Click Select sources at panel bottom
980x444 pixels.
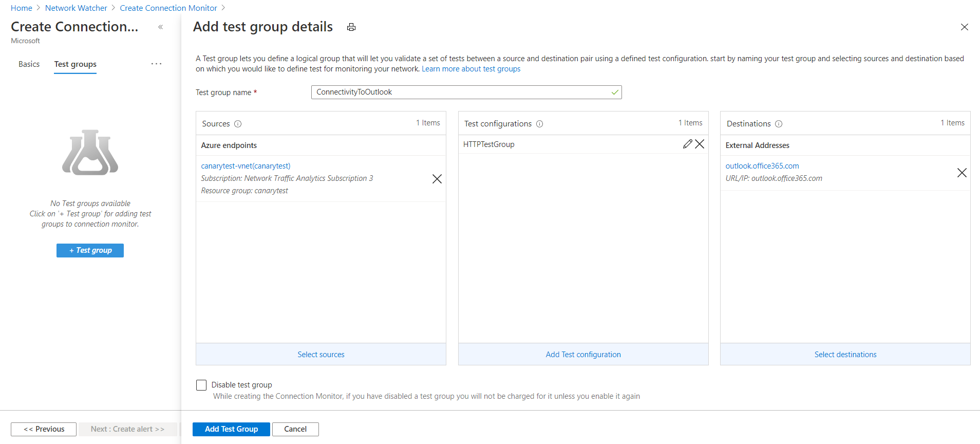321,355
